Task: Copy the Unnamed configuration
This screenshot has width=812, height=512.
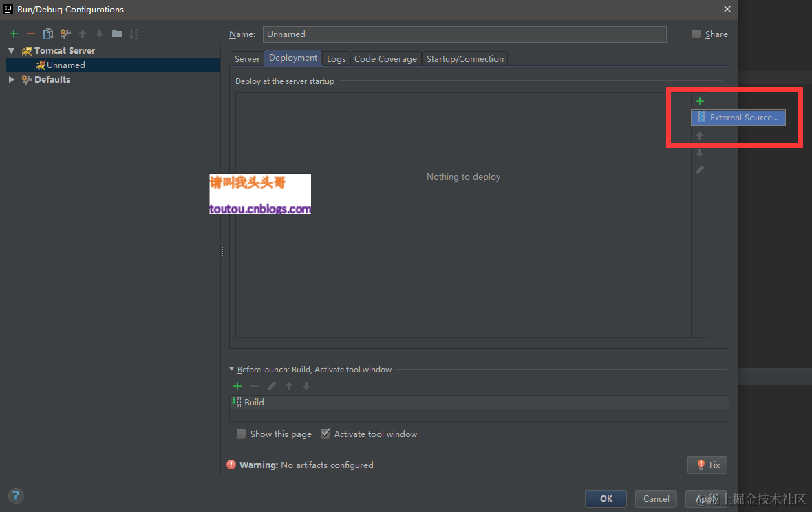Action: click(48, 33)
